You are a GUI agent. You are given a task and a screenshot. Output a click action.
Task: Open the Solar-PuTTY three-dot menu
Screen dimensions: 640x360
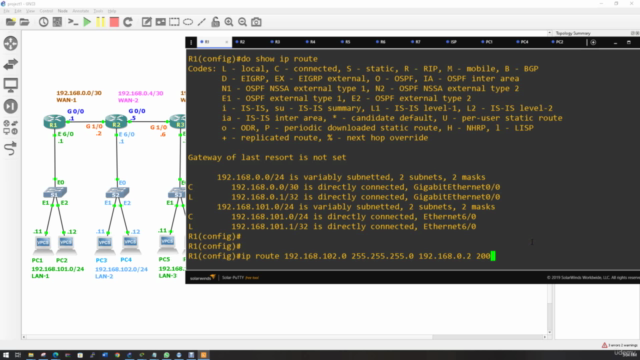coord(191,42)
